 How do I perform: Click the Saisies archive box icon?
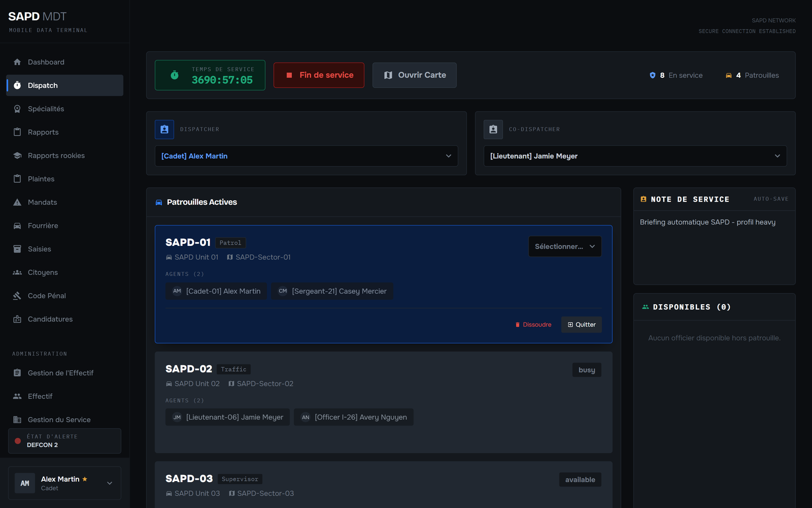(17, 249)
